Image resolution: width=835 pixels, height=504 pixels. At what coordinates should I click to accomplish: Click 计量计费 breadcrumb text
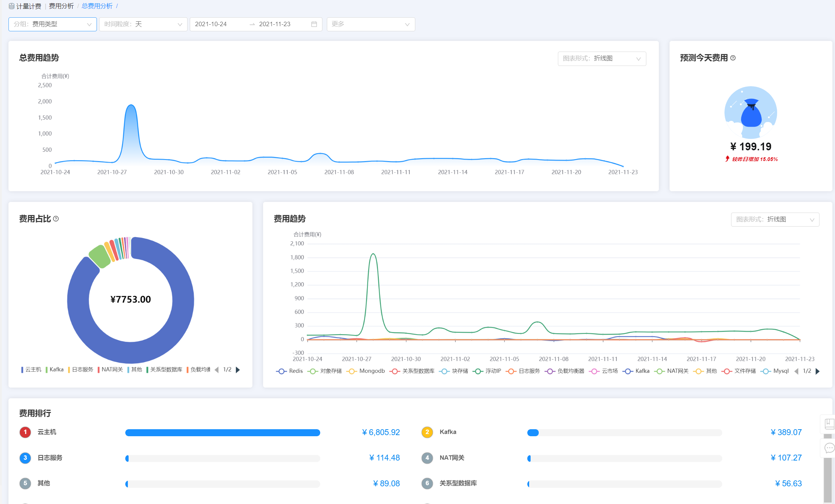coord(29,6)
